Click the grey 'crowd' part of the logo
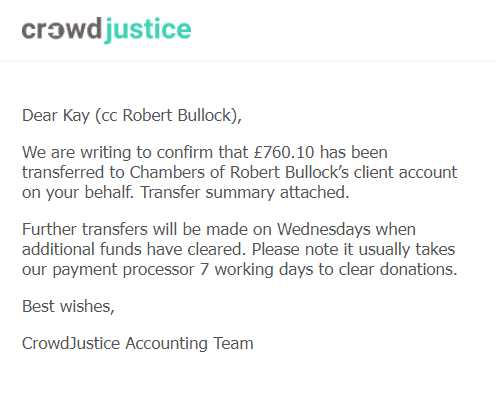This screenshot has height=398, width=496. [x=62, y=29]
